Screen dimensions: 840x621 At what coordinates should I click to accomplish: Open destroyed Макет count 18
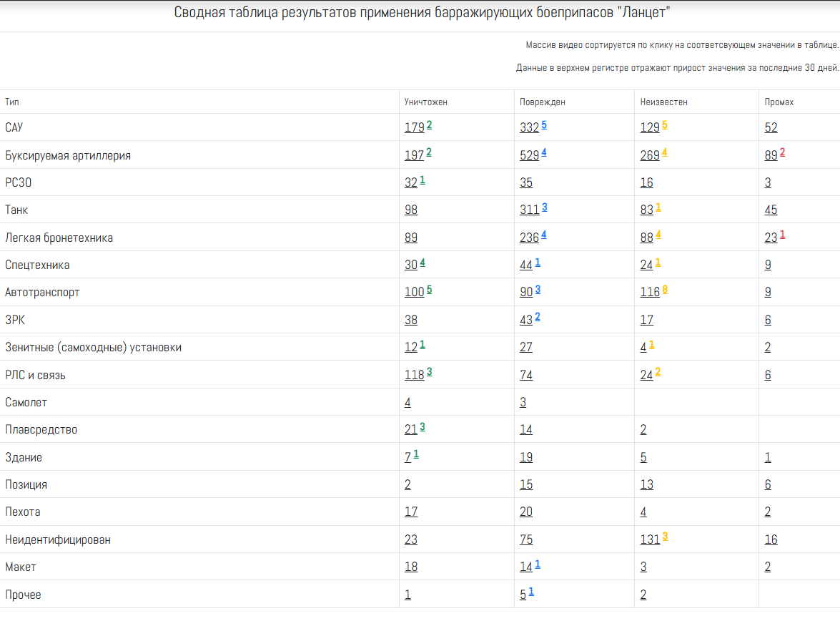pyautogui.click(x=410, y=567)
